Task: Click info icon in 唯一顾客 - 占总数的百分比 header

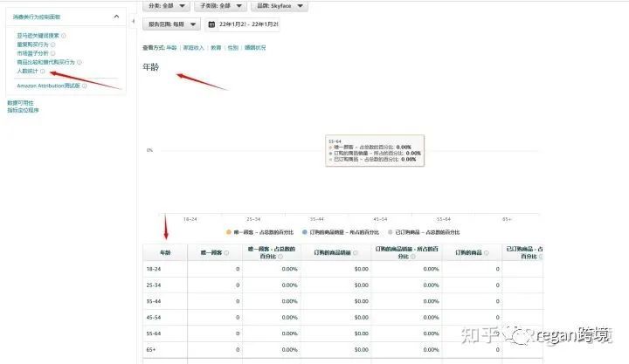Action: [x=280, y=257]
